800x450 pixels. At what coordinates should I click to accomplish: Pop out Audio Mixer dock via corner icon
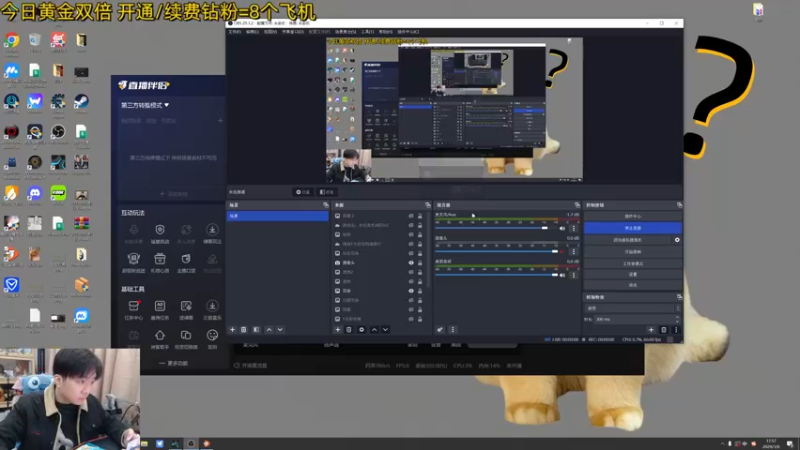pos(577,205)
